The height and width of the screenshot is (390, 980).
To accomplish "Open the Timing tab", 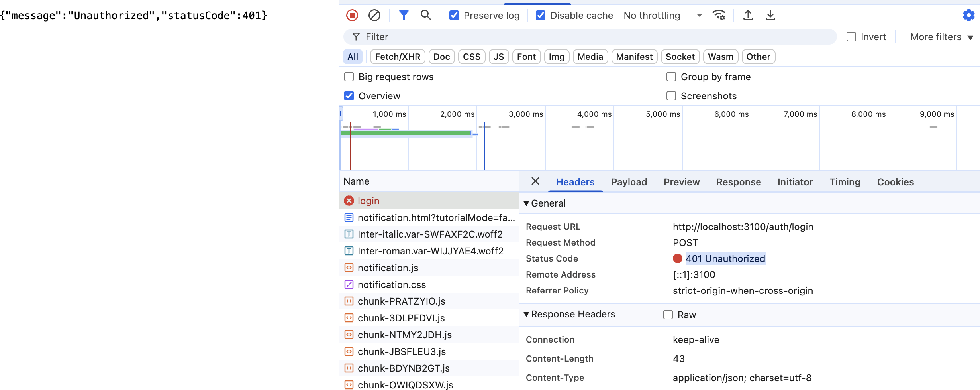I will tap(845, 182).
